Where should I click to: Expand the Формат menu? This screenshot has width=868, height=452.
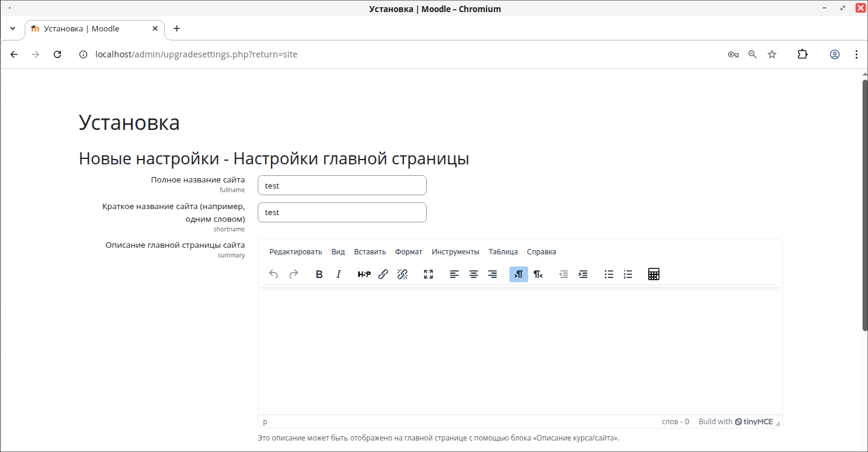point(409,252)
